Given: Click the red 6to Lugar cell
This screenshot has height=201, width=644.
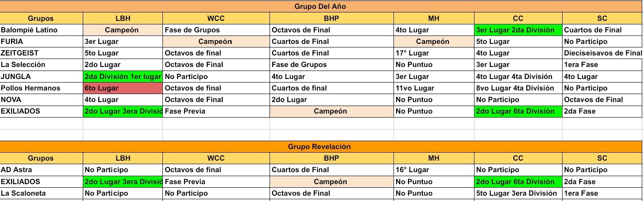Looking at the screenshot, I should click(x=123, y=88).
